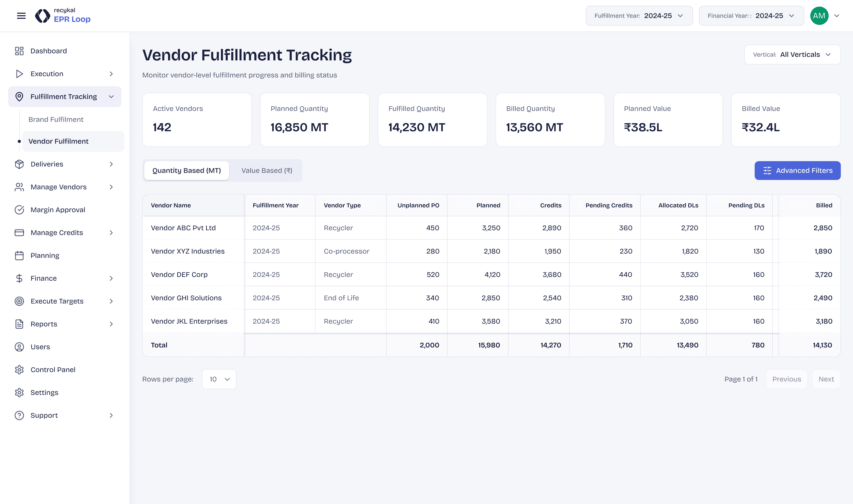Click the AM user avatar
The height and width of the screenshot is (504, 853).
[x=819, y=16]
